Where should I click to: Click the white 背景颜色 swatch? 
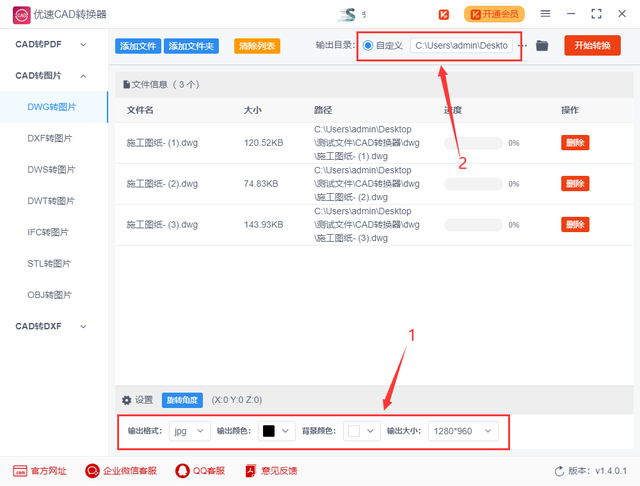pyautogui.click(x=354, y=431)
